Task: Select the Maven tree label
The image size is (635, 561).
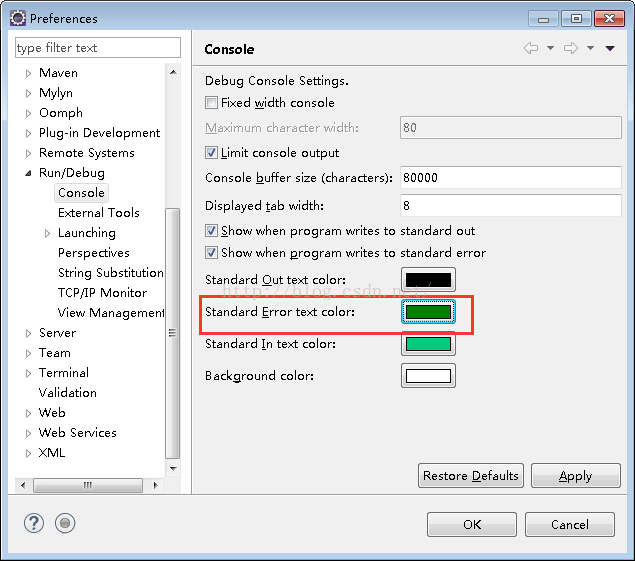Action: (58, 73)
